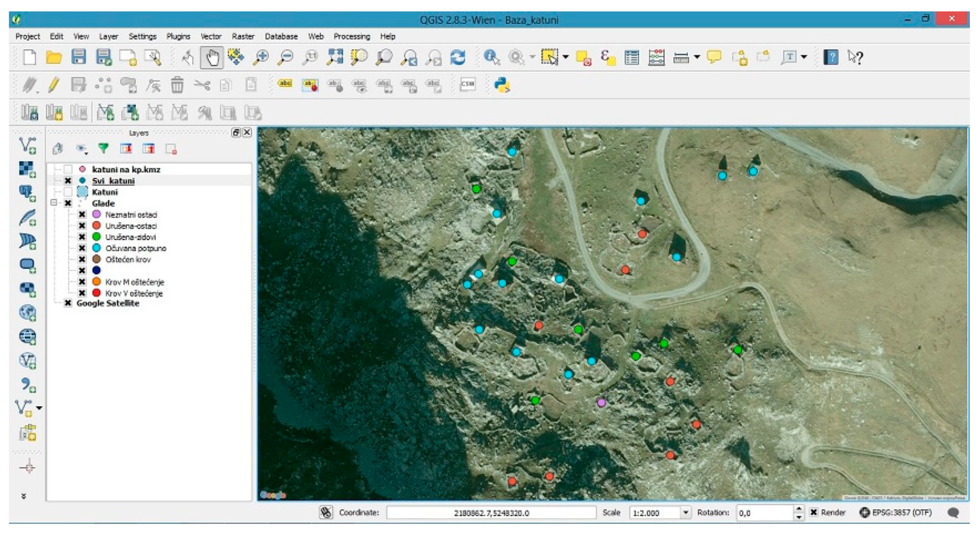Click the Zoom In magnifier icon
This screenshot has height=534, width=980.
tap(261, 58)
